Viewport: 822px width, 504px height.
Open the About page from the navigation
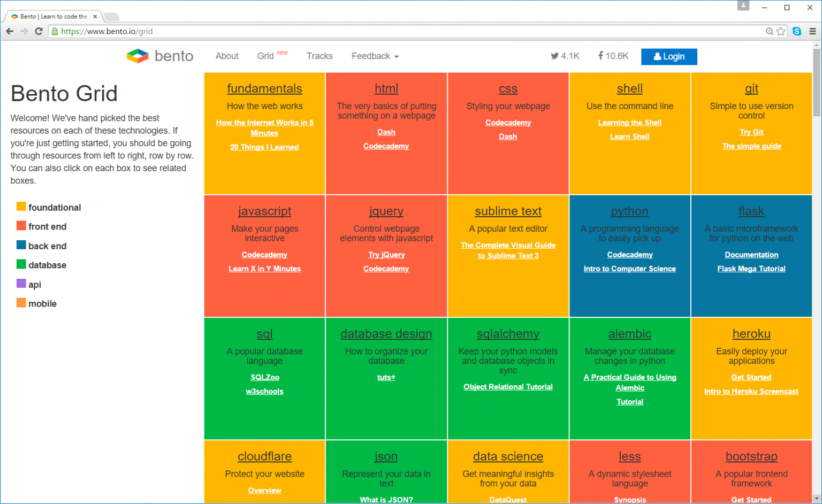pyautogui.click(x=227, y=56)
